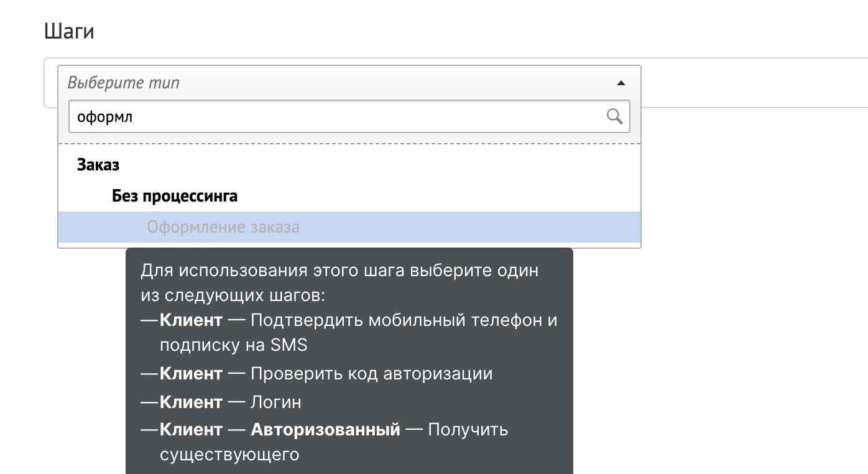Click tooltip text 'Подтвердить мобильный телефон и'
This screenshot has height=474, width=868.
coord(404,320)
